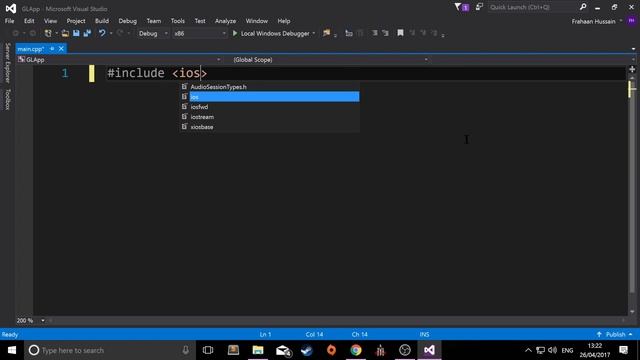Select xiosbase in autocomplete list
The width and height of the screenshot is (640, 360).
click(270, 127)
